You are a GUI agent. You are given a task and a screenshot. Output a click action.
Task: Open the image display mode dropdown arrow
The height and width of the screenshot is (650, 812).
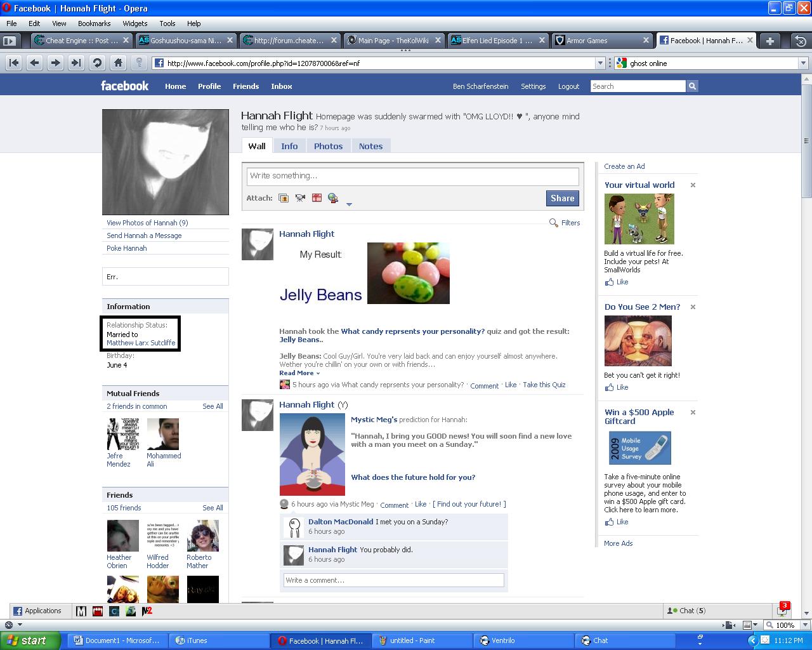pyautogui.click(x=756, y=625)
